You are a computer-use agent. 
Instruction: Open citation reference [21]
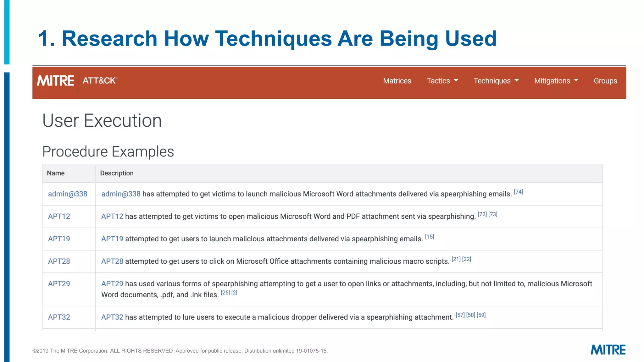(x=456, y=259)
